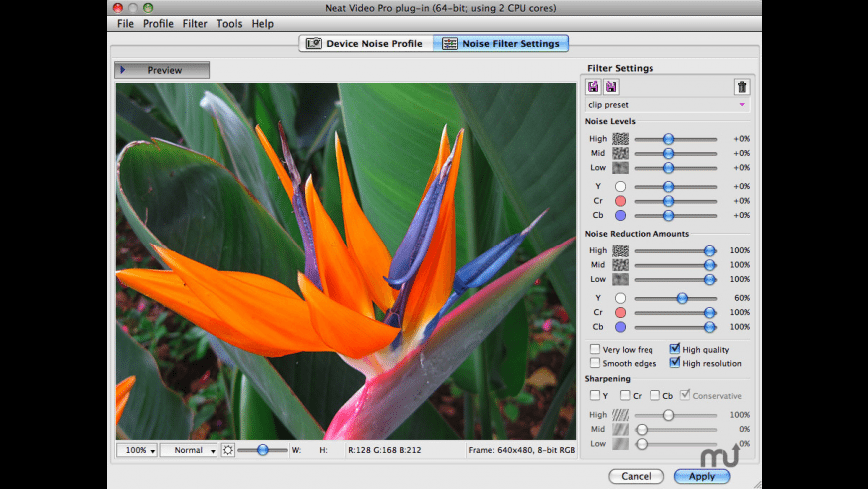Image resolution: width=868 pixels, height=489 pixels.
Task: Uncheck the High resolution option
Action: [x=674, y=362]
